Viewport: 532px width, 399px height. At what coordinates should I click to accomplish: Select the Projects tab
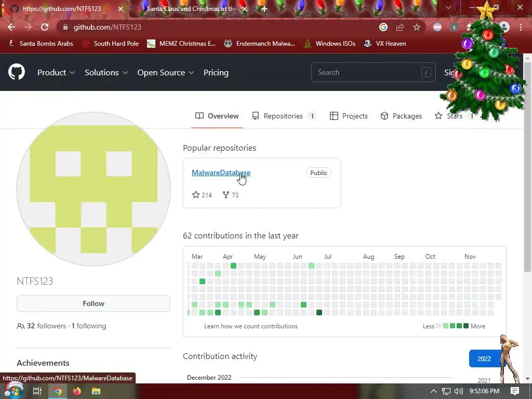pyautogui.click(x=349, y=116)
